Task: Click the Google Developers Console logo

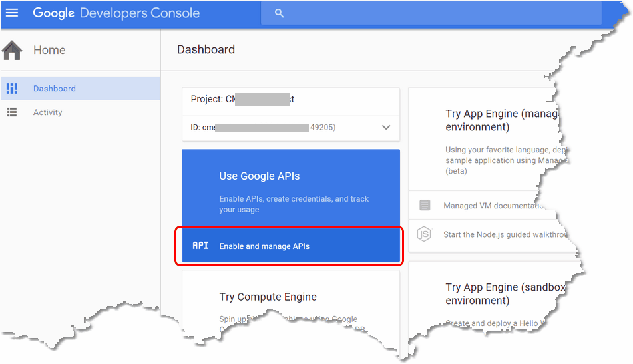Action: [x=116, y=13]
